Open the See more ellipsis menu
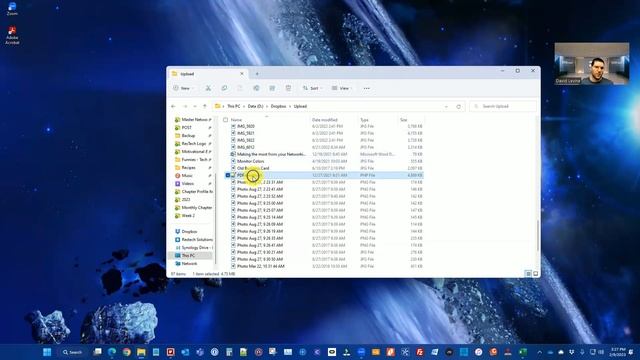640x360 pixels. click(x=367, y=88)
